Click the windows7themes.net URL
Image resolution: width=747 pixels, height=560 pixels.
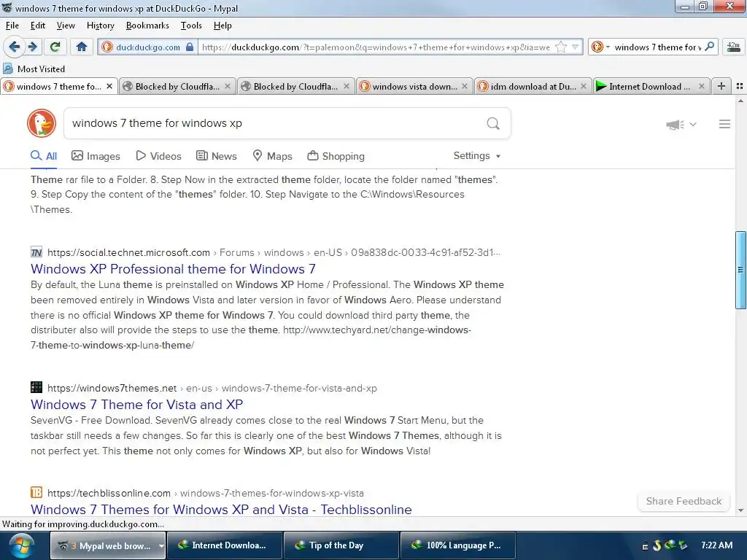(x=112, y=388)
